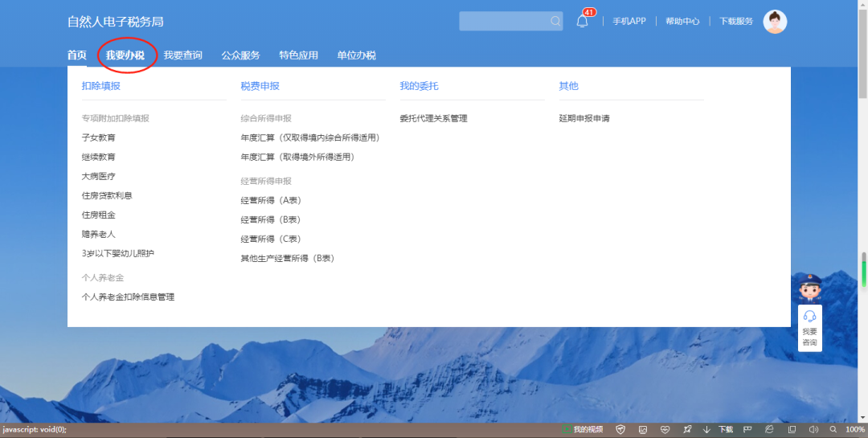Click the heart health-check icon in status bar

[664, 430]
